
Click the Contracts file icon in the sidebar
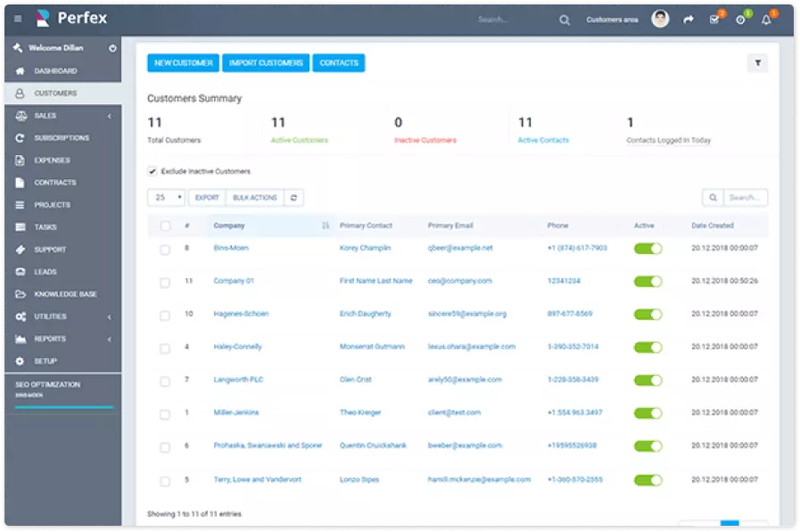pos(20,183)
